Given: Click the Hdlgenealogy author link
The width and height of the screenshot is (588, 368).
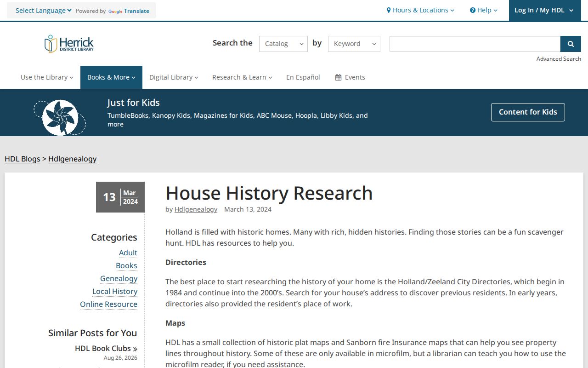Looking at the screenshot, I should pos(196,209).
